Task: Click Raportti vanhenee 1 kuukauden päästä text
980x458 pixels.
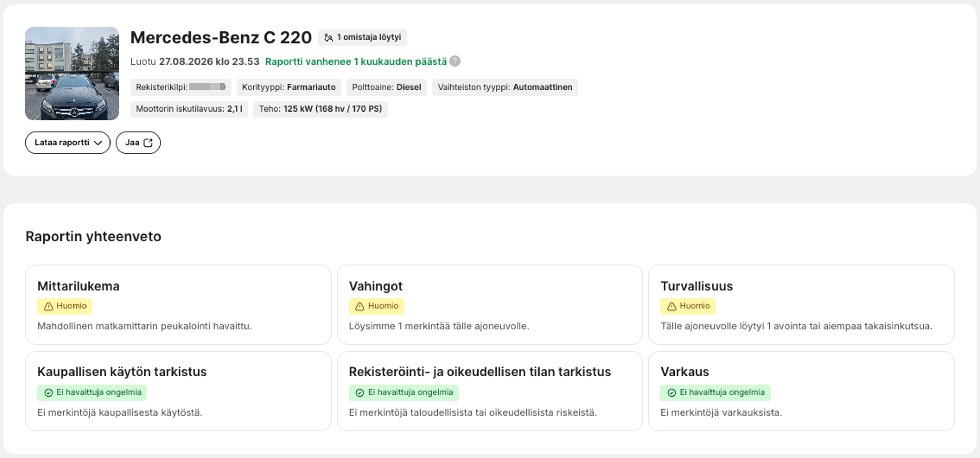Action: click(x=356, y=62)
